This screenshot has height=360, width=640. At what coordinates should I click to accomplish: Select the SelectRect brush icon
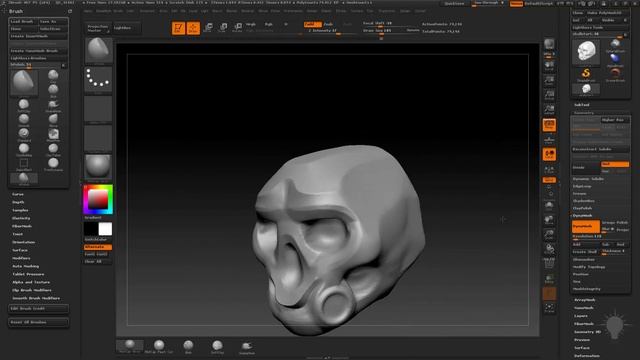[24, 164]
